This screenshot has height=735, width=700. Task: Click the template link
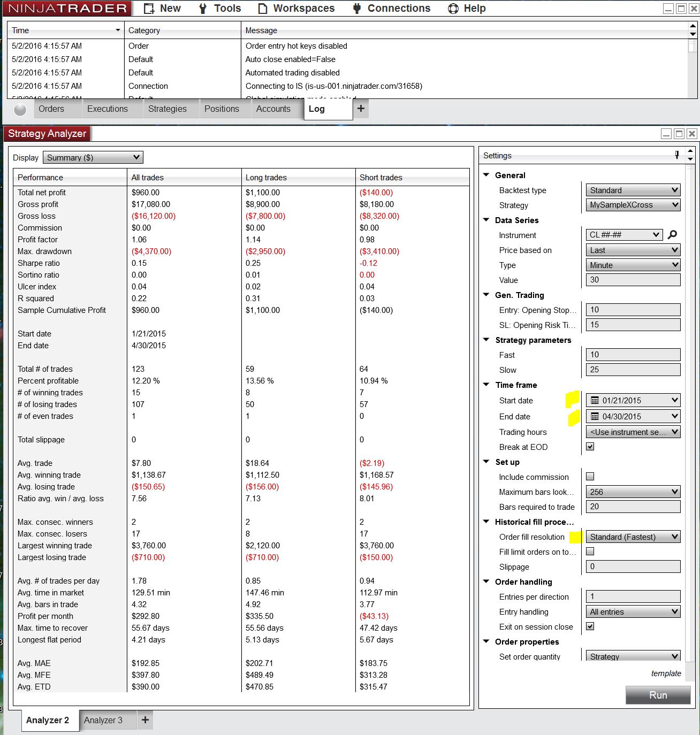(666, 673)
